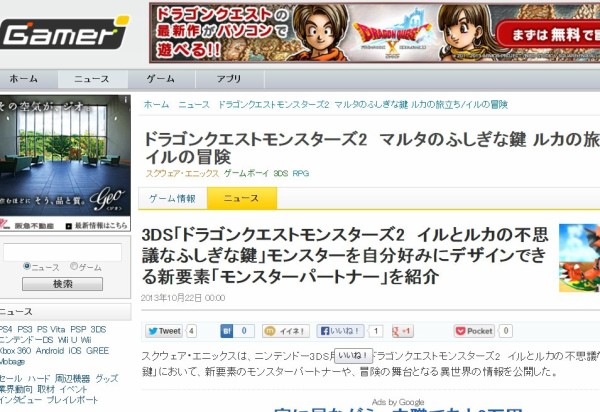Click 最新情報はこちら under the Geo ad
This screenshot has height=412, width=600.
click(x=97, y=226)
